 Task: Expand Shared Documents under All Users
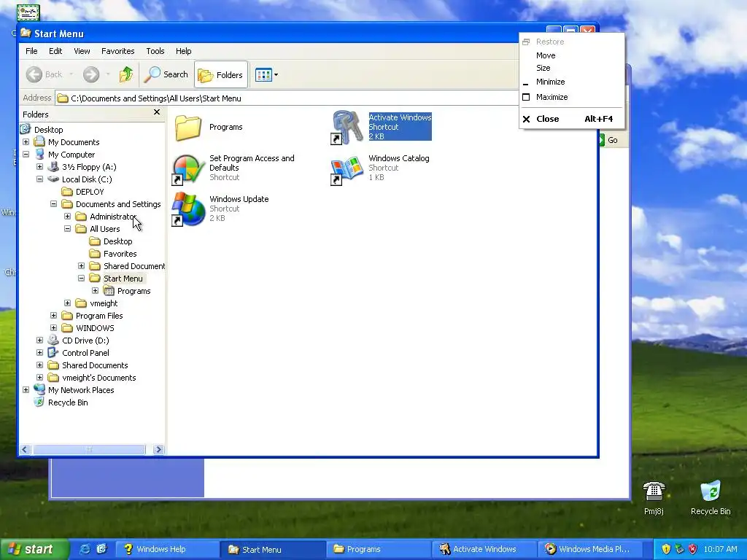click(x=81, y=265)
